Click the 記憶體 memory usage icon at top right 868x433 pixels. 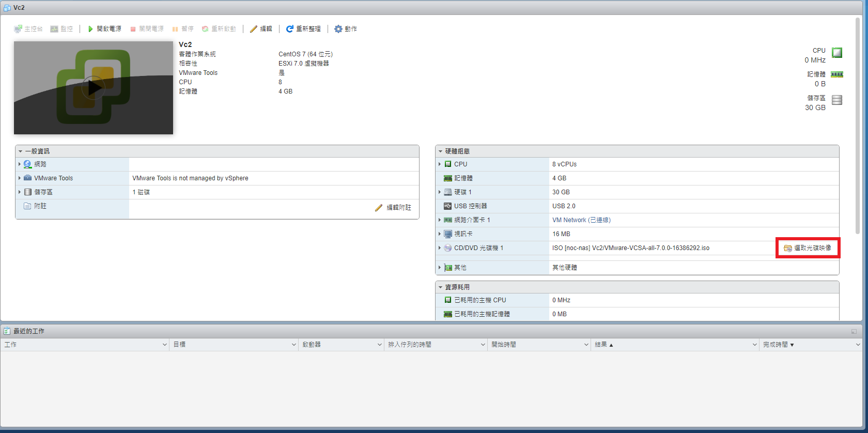[x=837, y=74]
